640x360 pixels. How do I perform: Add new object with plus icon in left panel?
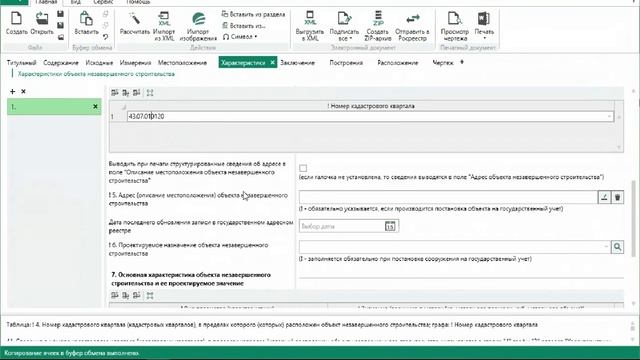[x=12, y=91]
